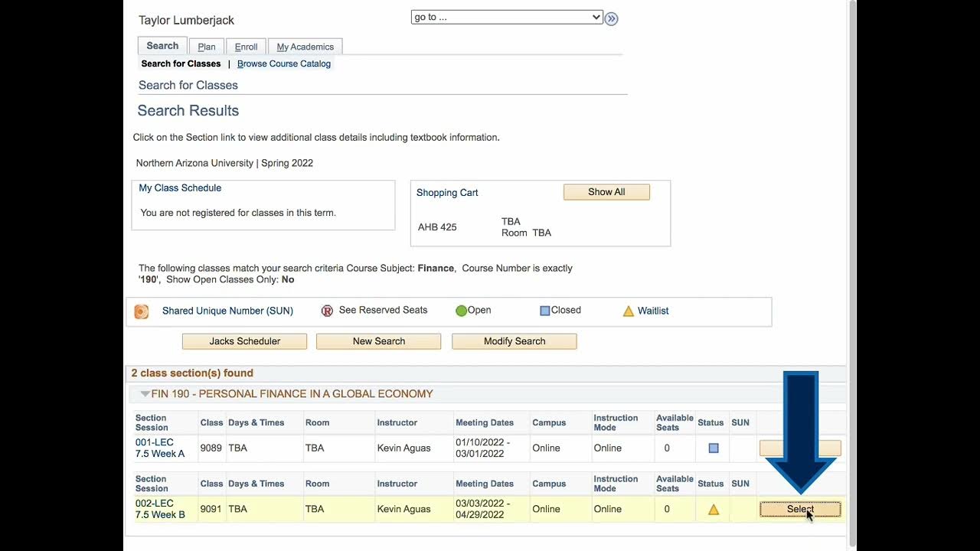Click the Show All shopping cart button
The image size is (980, 551).
click(606, 192)
